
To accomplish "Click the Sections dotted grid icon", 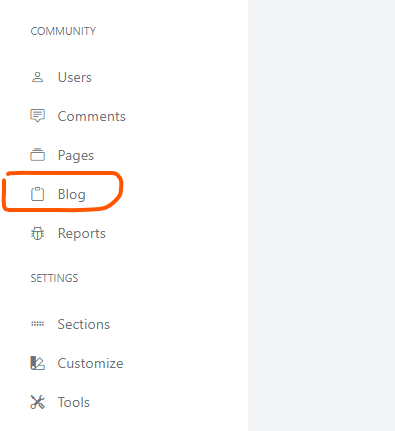I will pyautogui.click(x=37, y=324).
